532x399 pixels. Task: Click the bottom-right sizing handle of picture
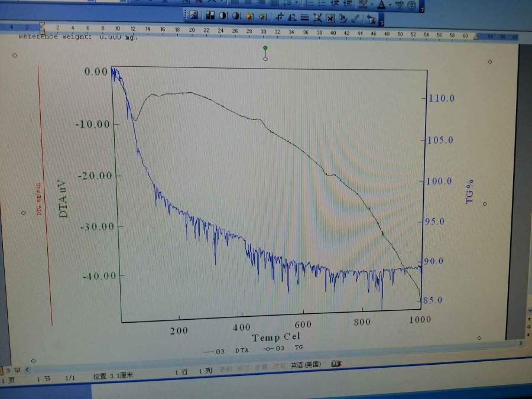coord(479,338)
